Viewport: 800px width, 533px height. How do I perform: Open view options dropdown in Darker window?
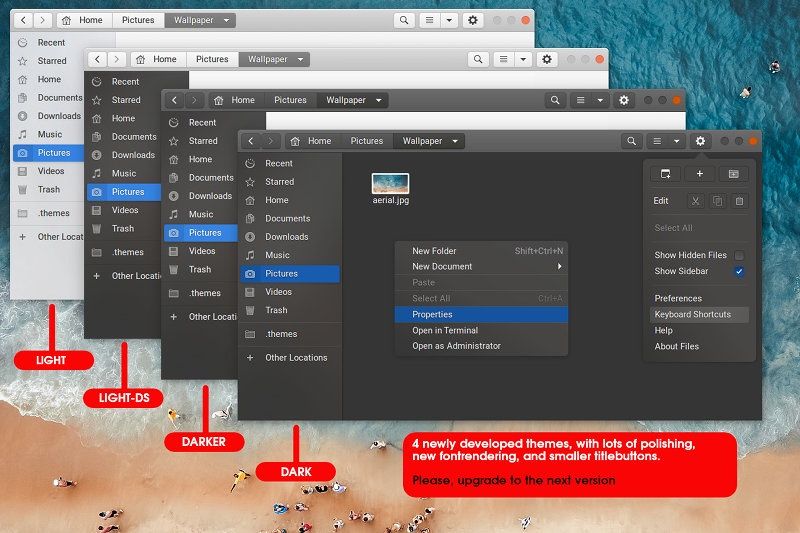coord(600,100)
